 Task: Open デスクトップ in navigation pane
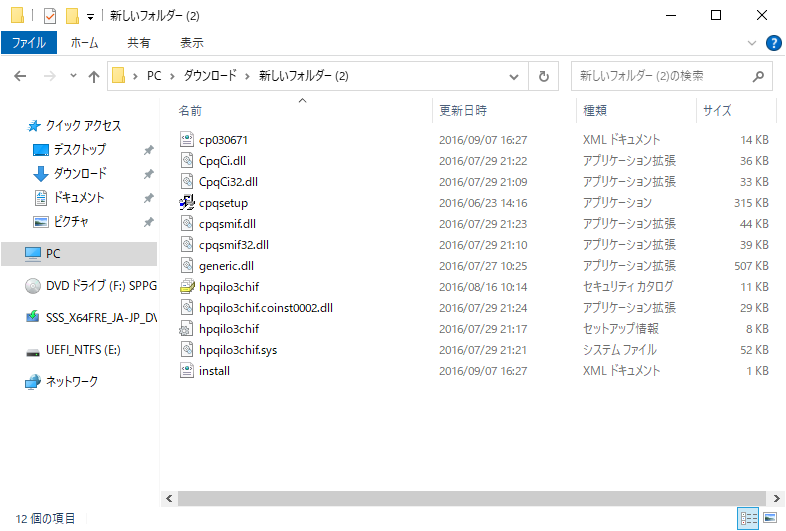80,149
